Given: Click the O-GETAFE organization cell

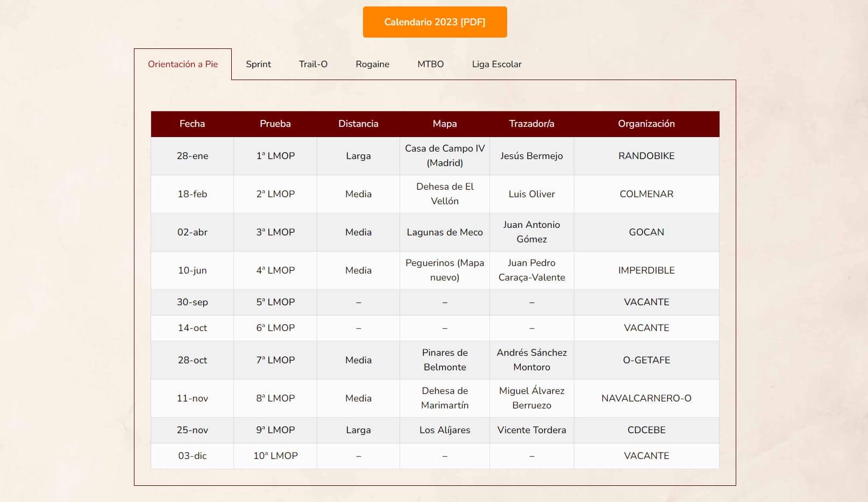Looking at the screenshot, I should 646,360.
